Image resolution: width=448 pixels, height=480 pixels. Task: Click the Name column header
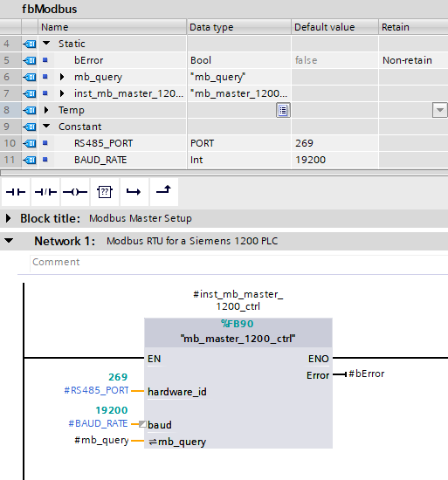point(112,27)
